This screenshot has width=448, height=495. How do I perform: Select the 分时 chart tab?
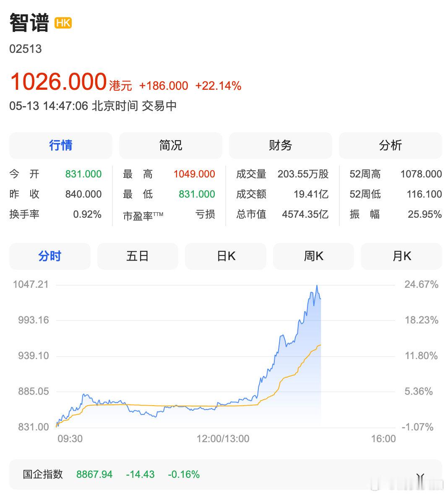50,256
